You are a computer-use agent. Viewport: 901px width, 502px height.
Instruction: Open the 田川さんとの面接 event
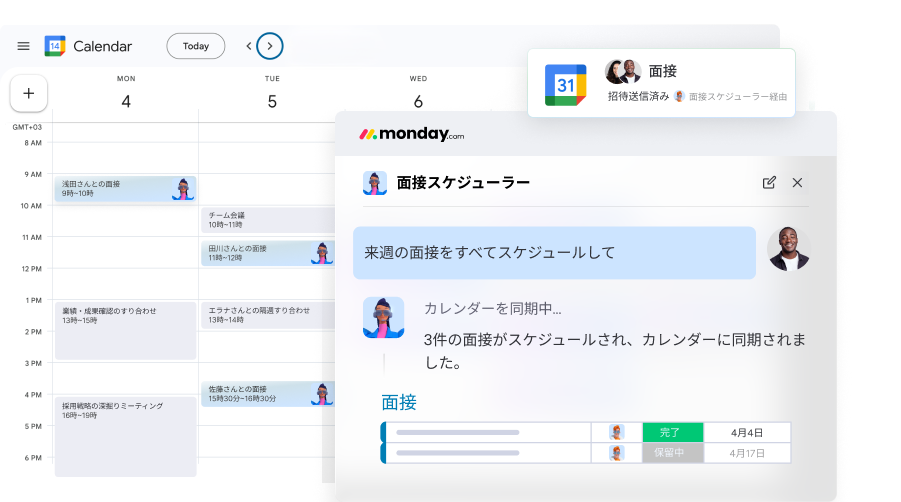tap(268, 253)
